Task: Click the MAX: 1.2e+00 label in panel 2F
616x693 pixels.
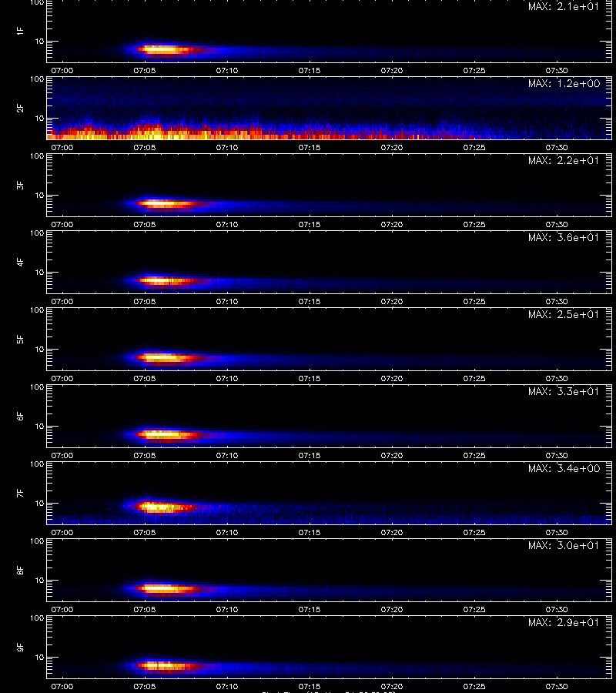Action: pyautogui.click(x=564, y=83)
